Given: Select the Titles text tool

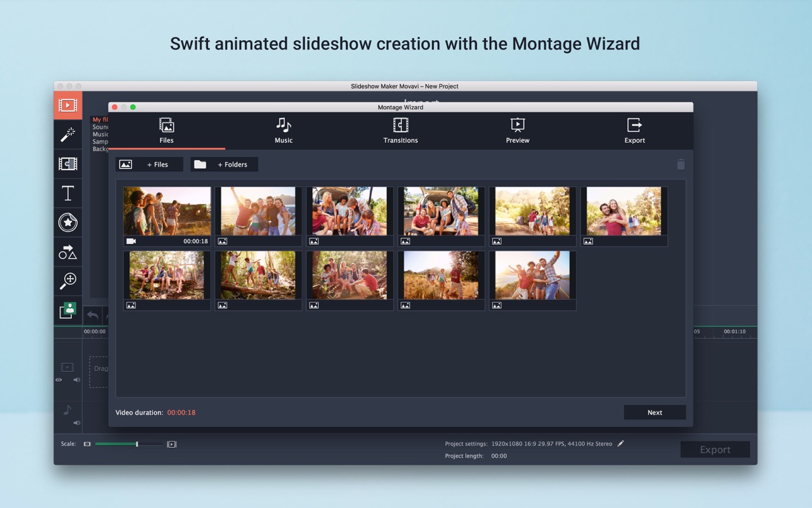Looking at the screenshot, I should pyautogui.click(x=68, y=193).
